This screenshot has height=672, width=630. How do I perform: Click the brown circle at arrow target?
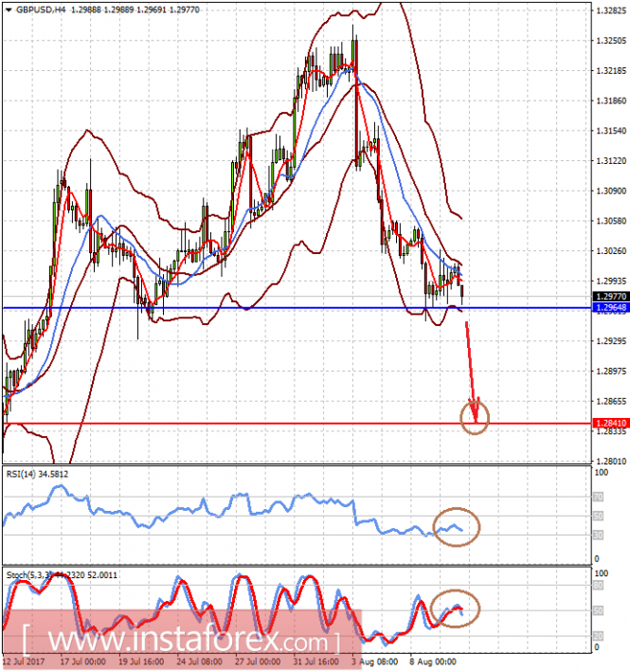tap(475, 416)
